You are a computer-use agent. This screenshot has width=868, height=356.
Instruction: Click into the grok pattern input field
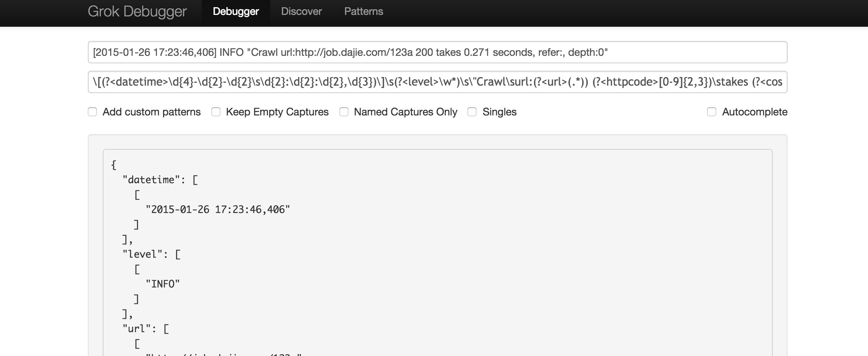[x=437, y=82]
